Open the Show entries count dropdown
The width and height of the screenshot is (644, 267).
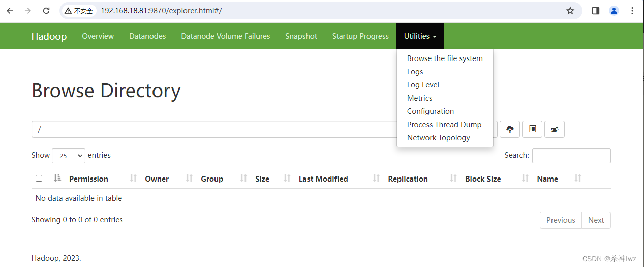coord(69,156)
